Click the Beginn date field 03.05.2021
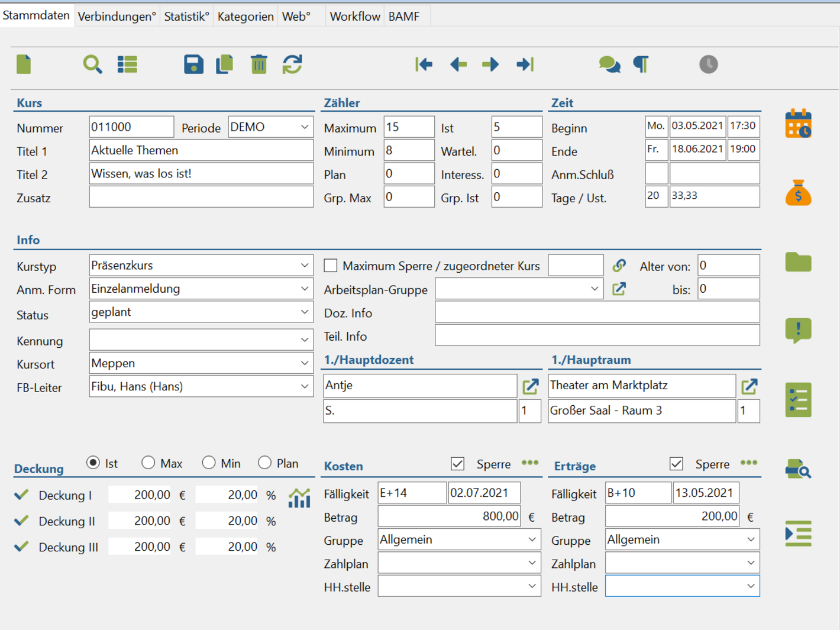Viewport: 840px width, 630px height. (697, 126)
